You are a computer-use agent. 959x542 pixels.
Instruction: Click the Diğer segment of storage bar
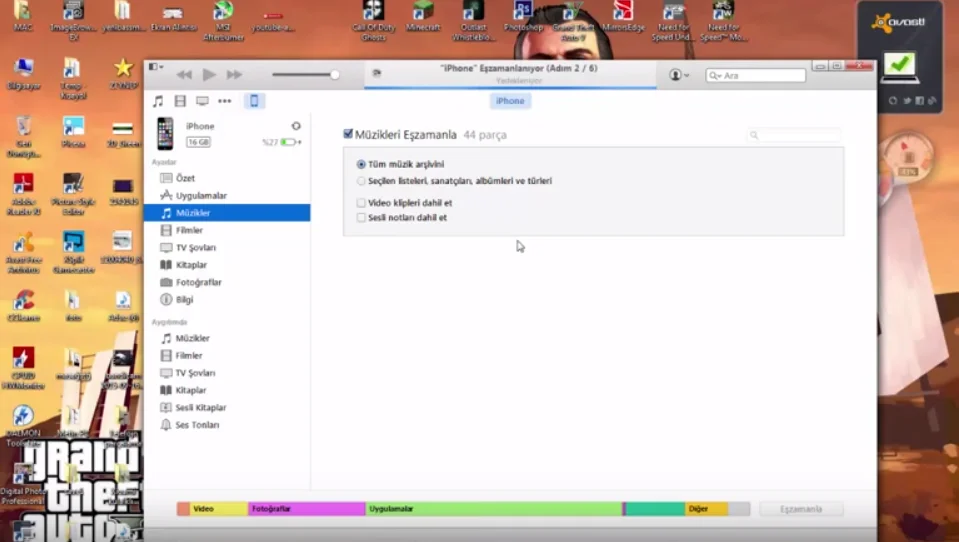point(706,508)
